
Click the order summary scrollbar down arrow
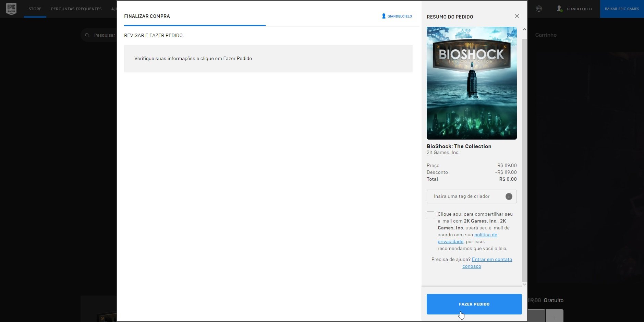point(524,284)
